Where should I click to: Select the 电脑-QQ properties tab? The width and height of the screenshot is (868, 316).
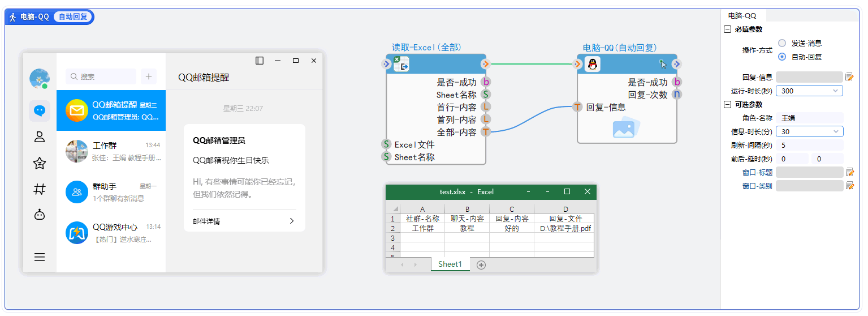tap(742, 16)
